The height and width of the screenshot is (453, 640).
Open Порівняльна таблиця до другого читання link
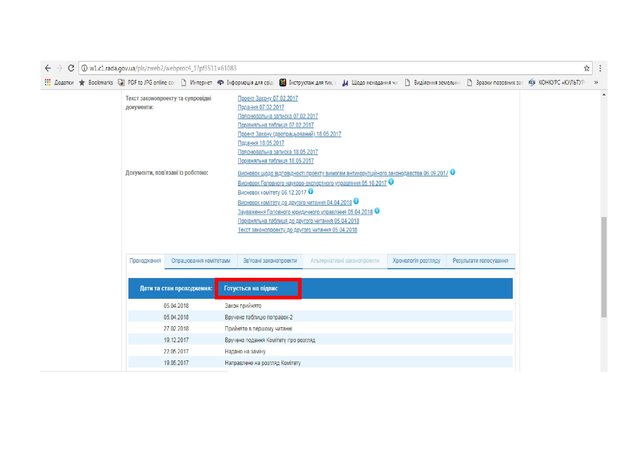298,221
